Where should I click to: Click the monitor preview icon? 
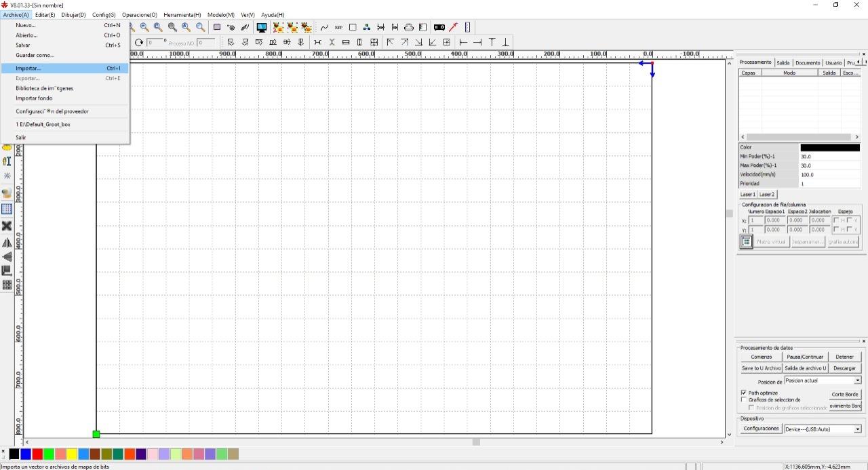pos(262,27)
